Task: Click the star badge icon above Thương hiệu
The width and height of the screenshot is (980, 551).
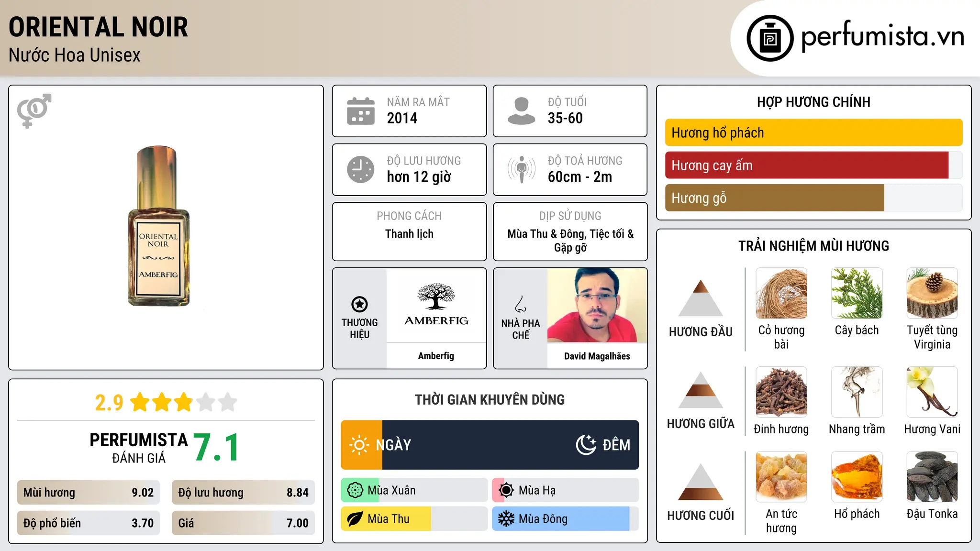Action: pyautogui.click(x=359, y=304)
